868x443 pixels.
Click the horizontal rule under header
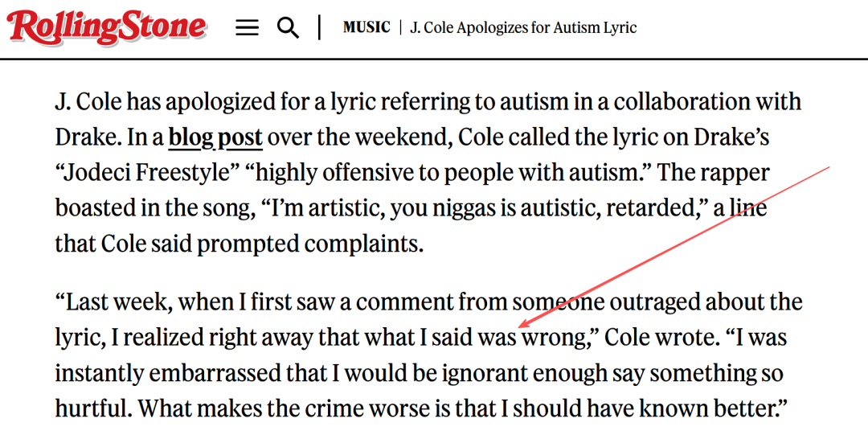[434, 58]
